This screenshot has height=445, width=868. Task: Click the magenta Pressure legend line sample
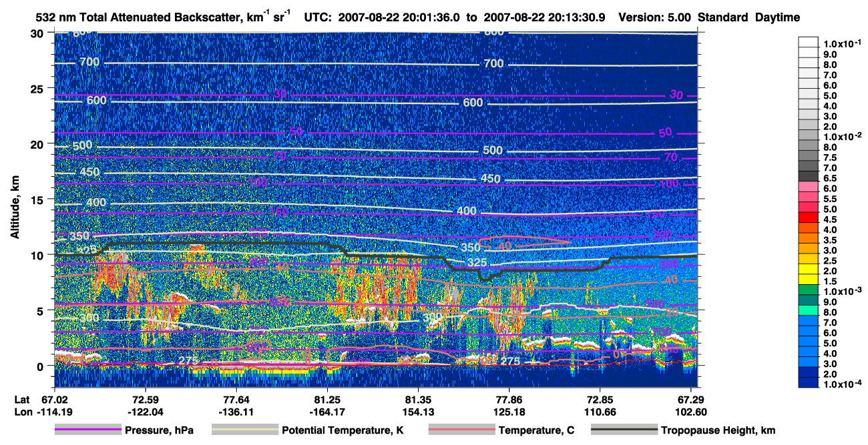point(87,430)
